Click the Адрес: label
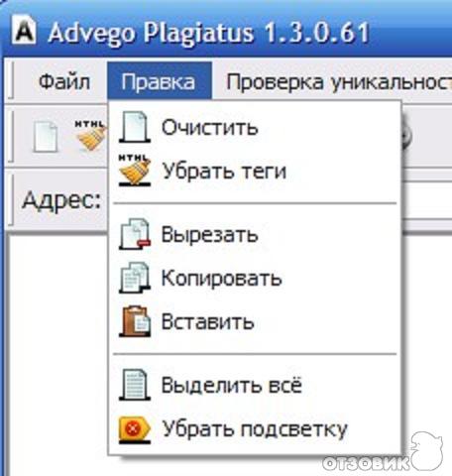The height and width of the screenshot is (476, 452). tap(61, 199)
